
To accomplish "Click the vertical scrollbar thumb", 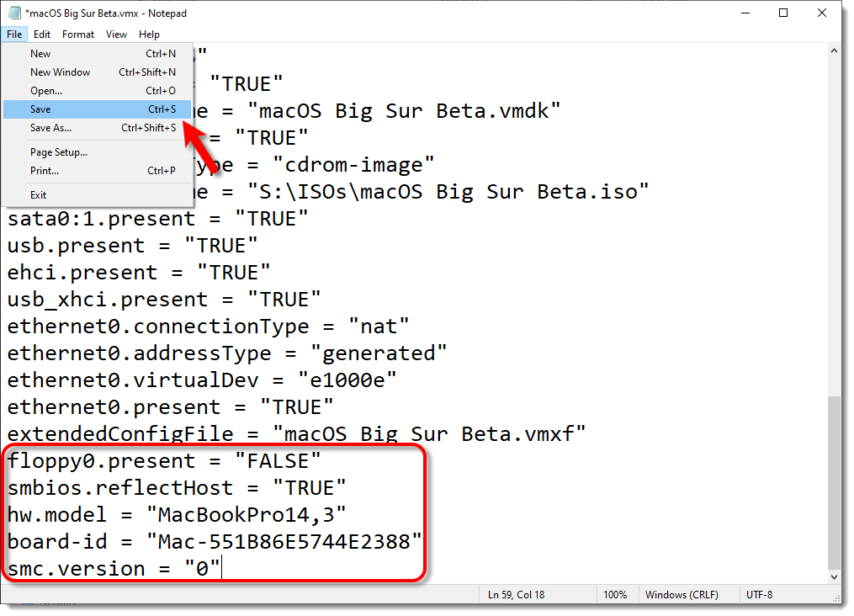I will (834, 482).
